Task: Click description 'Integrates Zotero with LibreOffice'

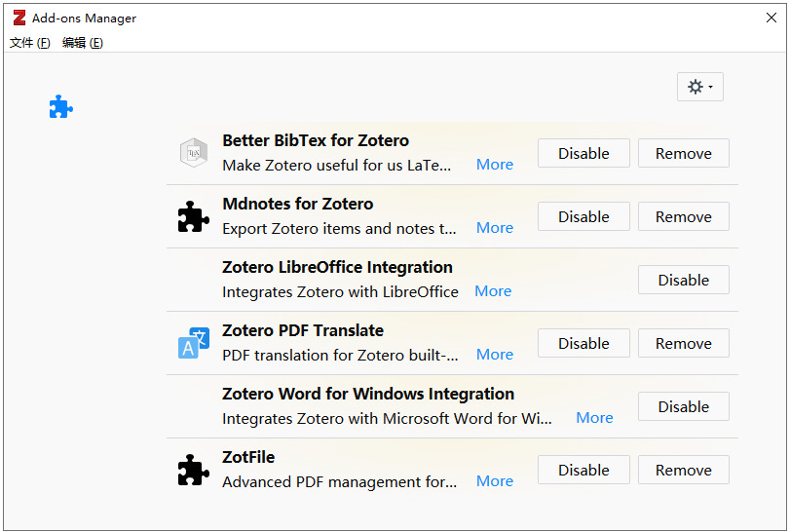Action: [x=340, y=292]
